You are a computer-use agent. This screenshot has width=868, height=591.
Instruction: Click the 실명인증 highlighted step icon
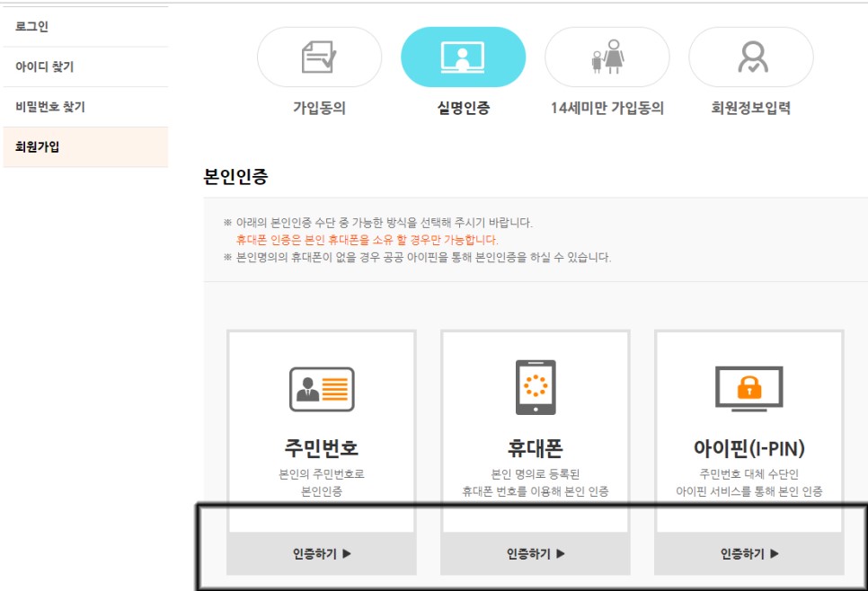tap(464, 57)
